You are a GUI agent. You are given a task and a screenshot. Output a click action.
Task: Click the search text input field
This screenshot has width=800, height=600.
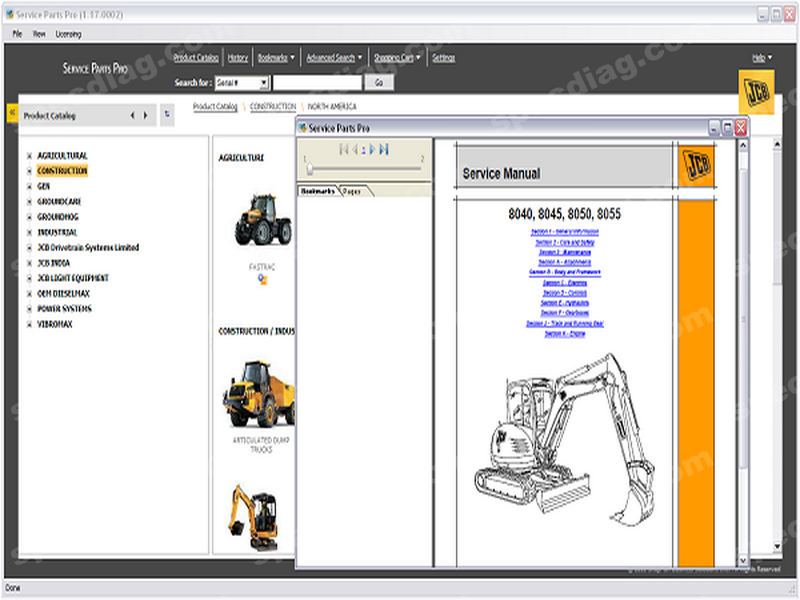click(317, 83)
